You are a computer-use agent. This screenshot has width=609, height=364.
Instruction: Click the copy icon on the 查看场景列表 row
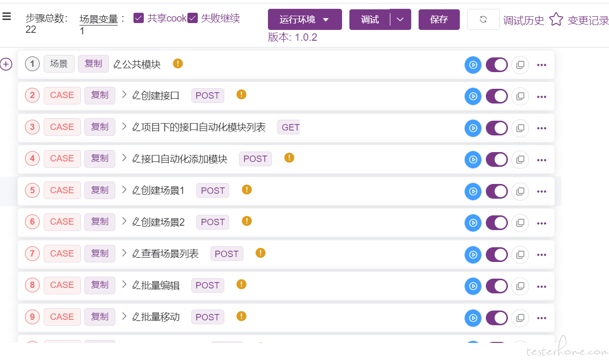point(520,255)
